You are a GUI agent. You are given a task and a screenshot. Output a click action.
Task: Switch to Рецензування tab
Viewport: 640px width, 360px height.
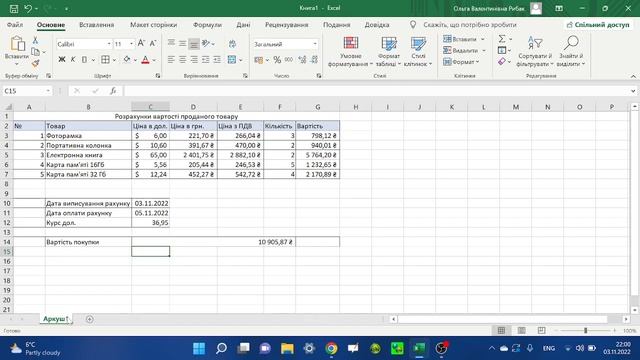287,25
